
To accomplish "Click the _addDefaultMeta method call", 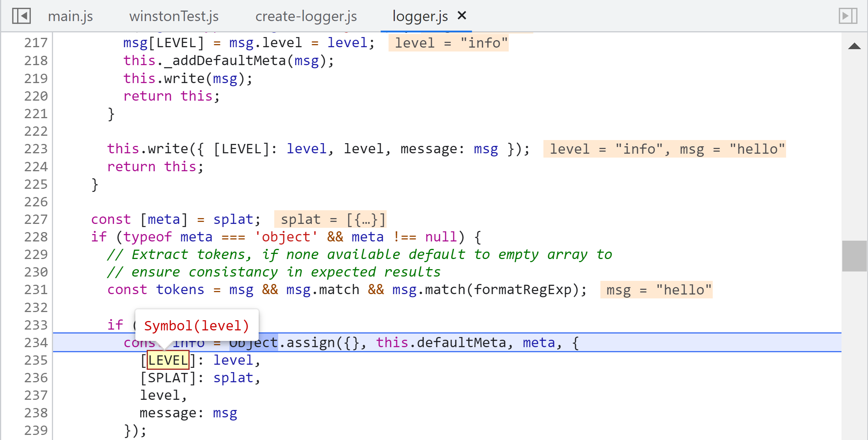I will click(x=225, y=60).
